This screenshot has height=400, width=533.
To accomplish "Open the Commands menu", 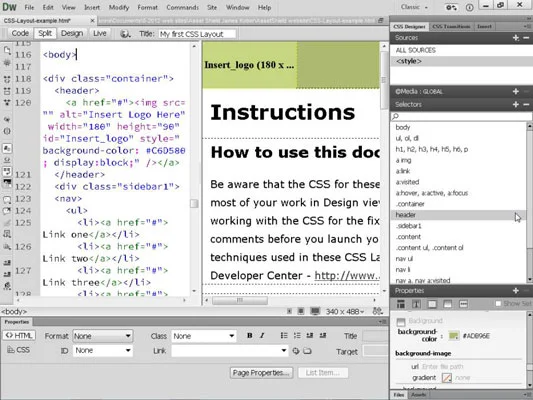I will [183, 7].
